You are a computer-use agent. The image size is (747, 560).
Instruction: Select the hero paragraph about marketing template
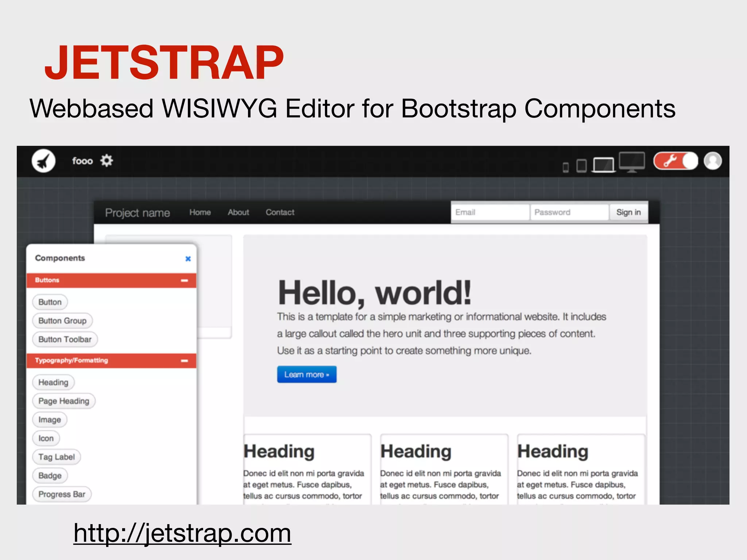[441, 334]
